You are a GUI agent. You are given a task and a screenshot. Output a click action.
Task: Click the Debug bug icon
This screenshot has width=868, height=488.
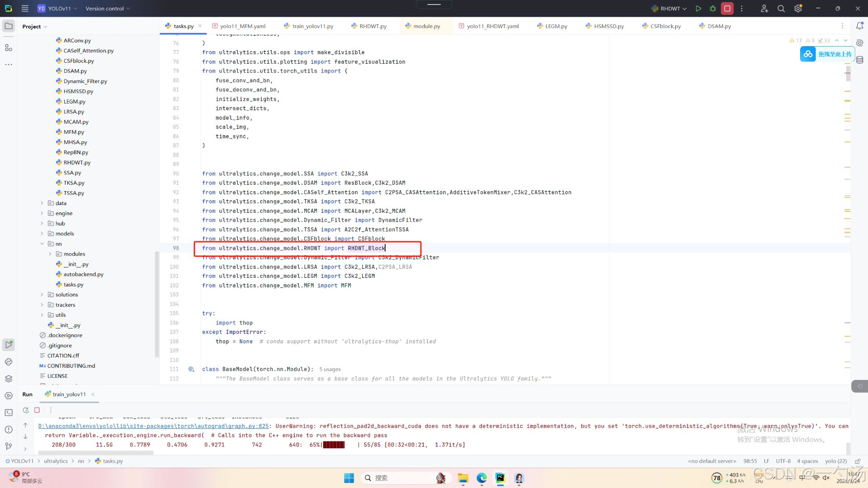click(713, 9)
